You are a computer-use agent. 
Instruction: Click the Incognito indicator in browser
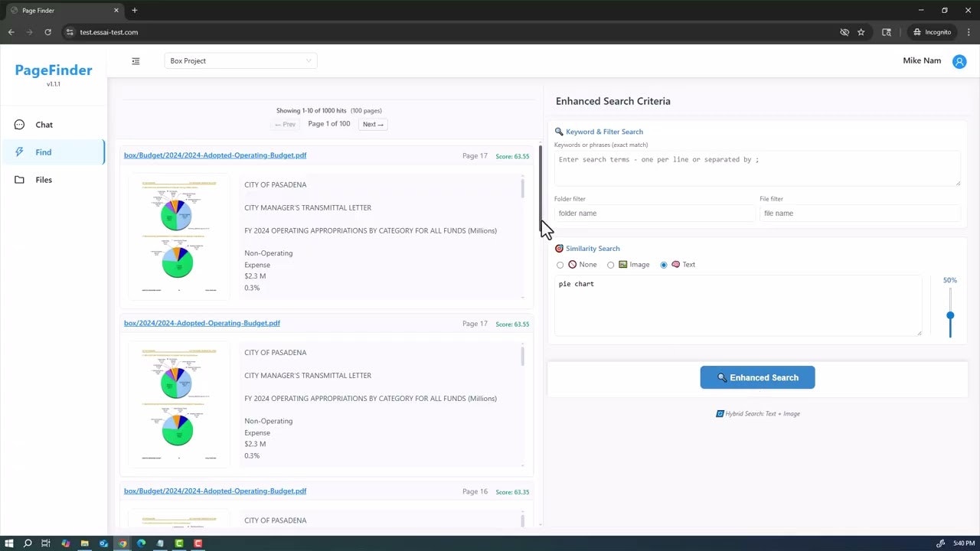932,32
